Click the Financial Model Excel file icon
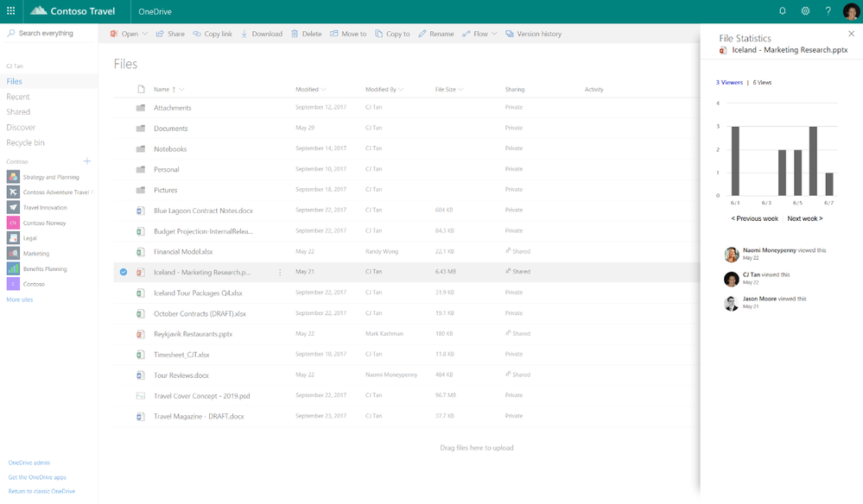 point(140,252)
